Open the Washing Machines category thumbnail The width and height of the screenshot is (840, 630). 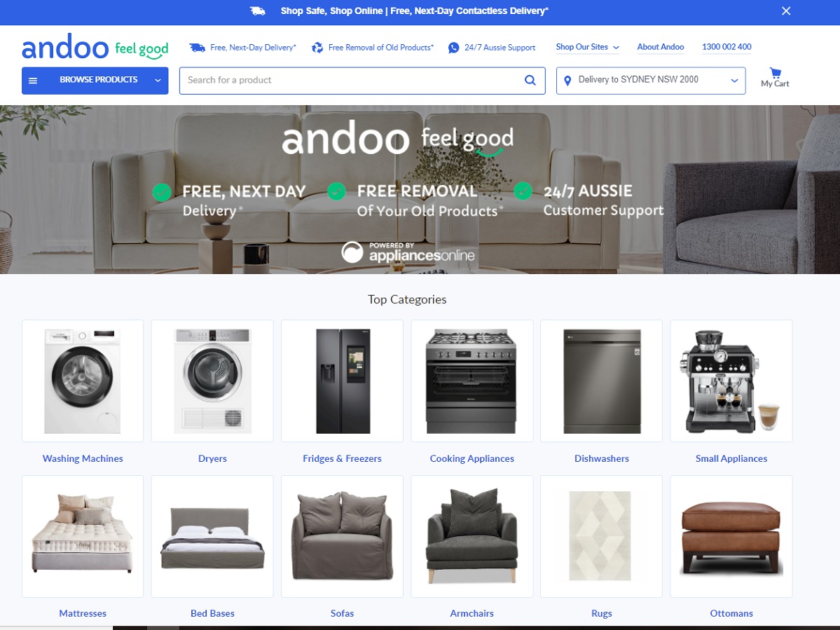[83, 381]
